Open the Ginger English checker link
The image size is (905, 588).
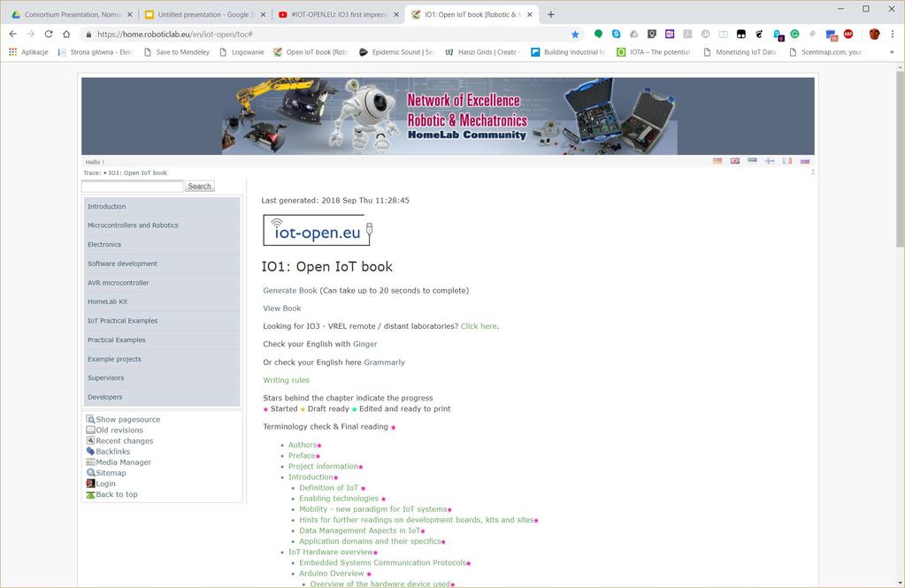pyautogui.click(x=364, y=344)
